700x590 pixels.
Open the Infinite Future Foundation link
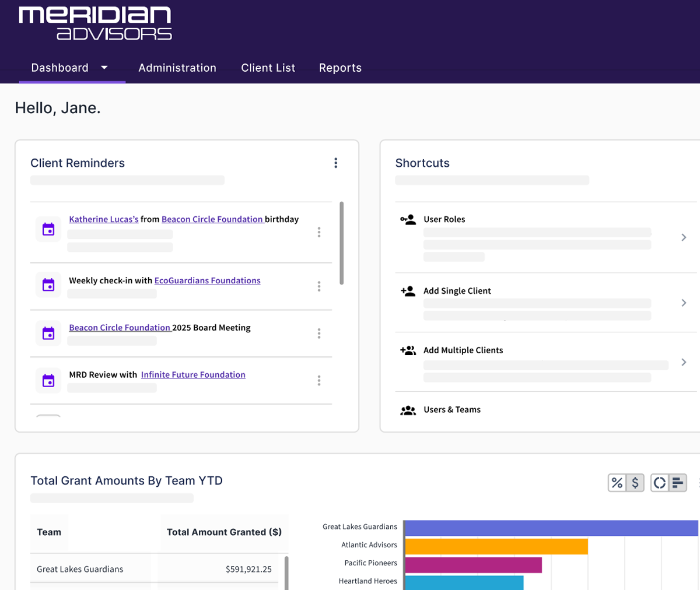pyautogui.click(x=193, y=375)
